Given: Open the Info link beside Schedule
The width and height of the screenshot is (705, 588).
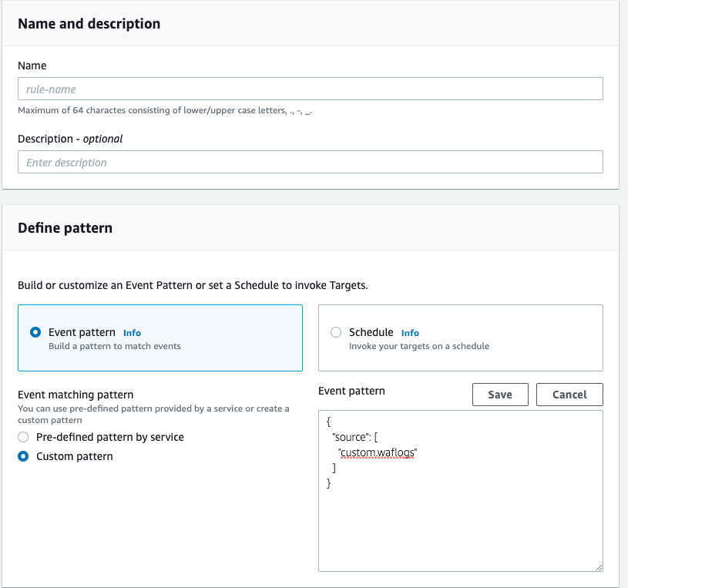Looking at the screenshot, I should (410, 333).
